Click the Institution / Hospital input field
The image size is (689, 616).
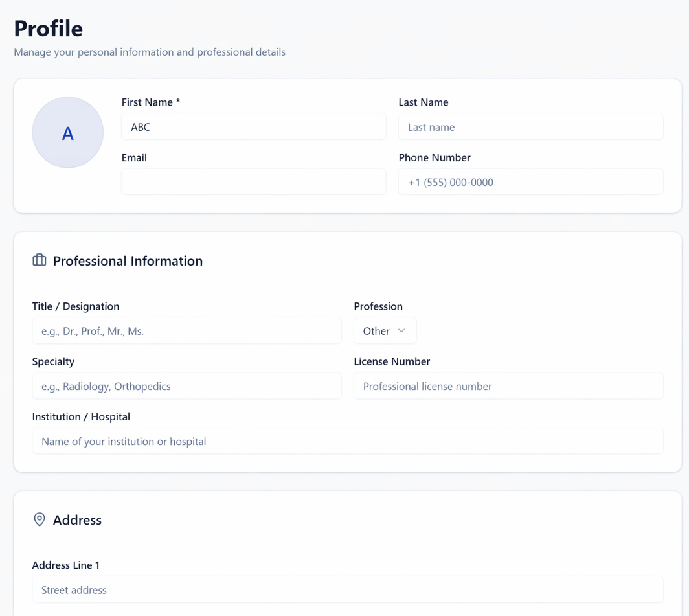coord(348,440)
